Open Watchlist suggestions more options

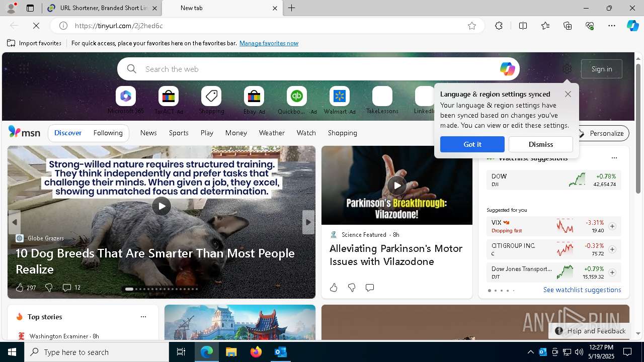click(x=614, y=158)
